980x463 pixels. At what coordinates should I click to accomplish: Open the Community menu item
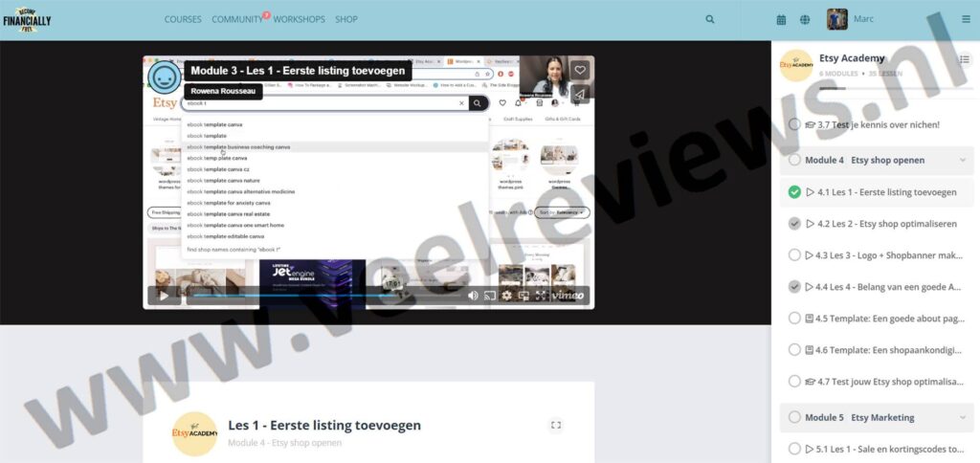[x=237, y=19]
